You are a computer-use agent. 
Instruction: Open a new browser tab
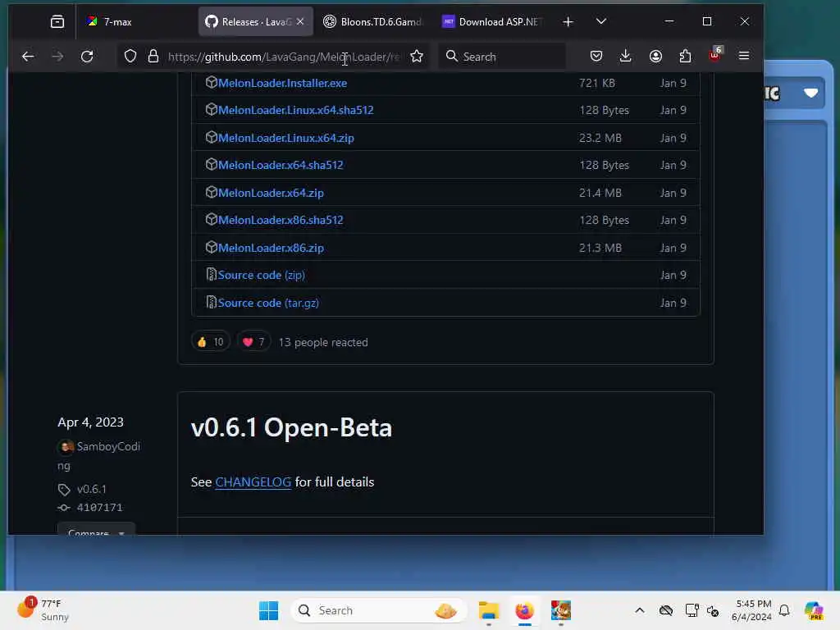[x=568, y=22]
